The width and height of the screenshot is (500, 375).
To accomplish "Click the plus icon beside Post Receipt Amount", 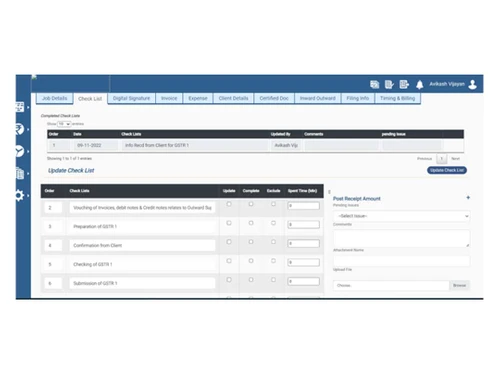I will point(468,198).
